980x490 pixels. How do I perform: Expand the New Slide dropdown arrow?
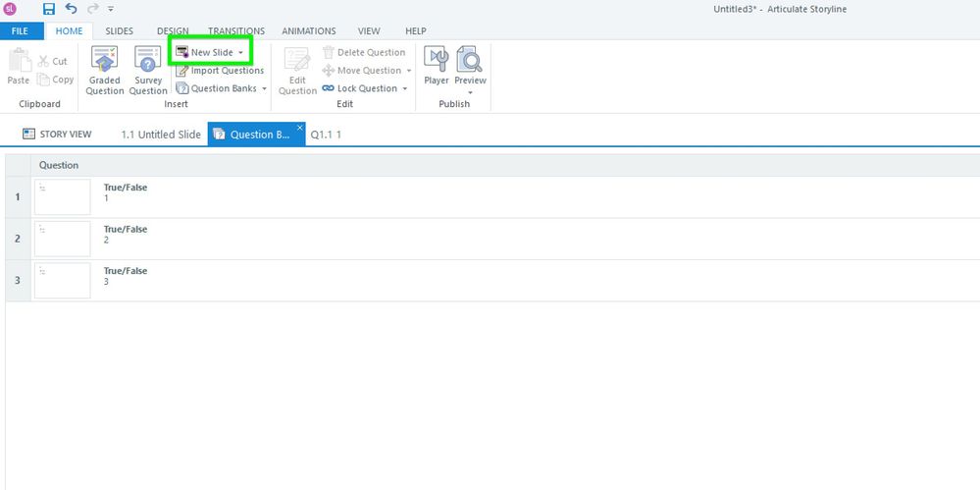(x=240, y=53)
